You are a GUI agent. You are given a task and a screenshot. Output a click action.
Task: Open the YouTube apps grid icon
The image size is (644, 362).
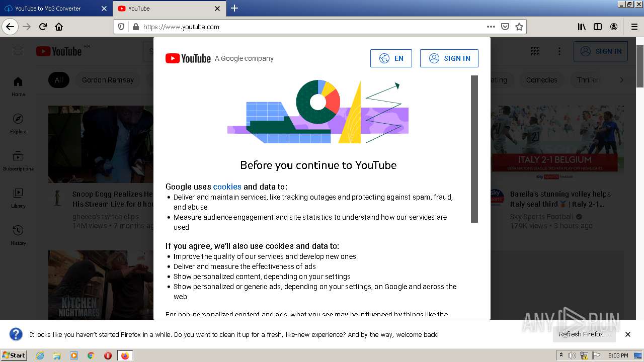click(535, 51)
